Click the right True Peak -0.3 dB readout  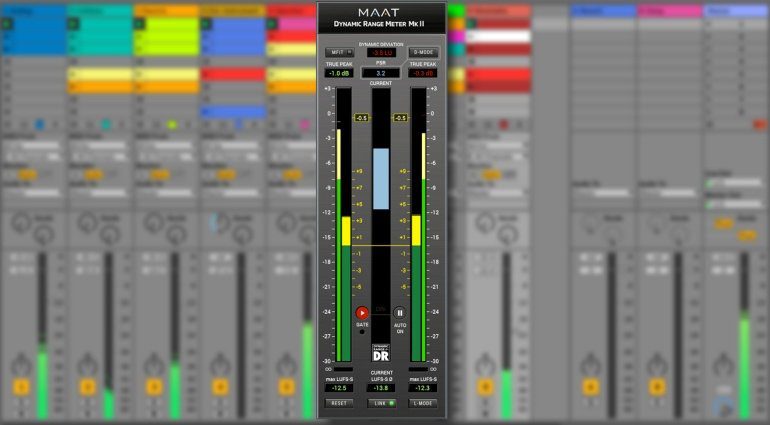tap(423, 73)
